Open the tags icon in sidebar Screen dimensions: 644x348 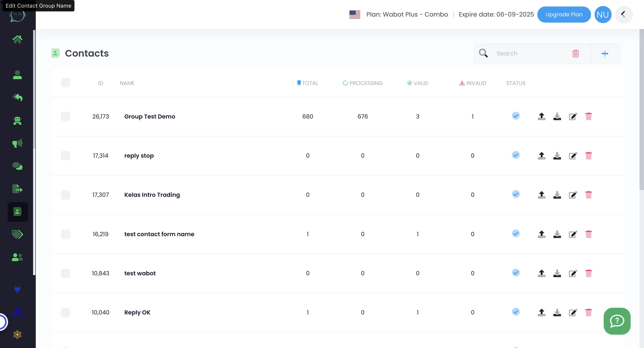(17, 234)
